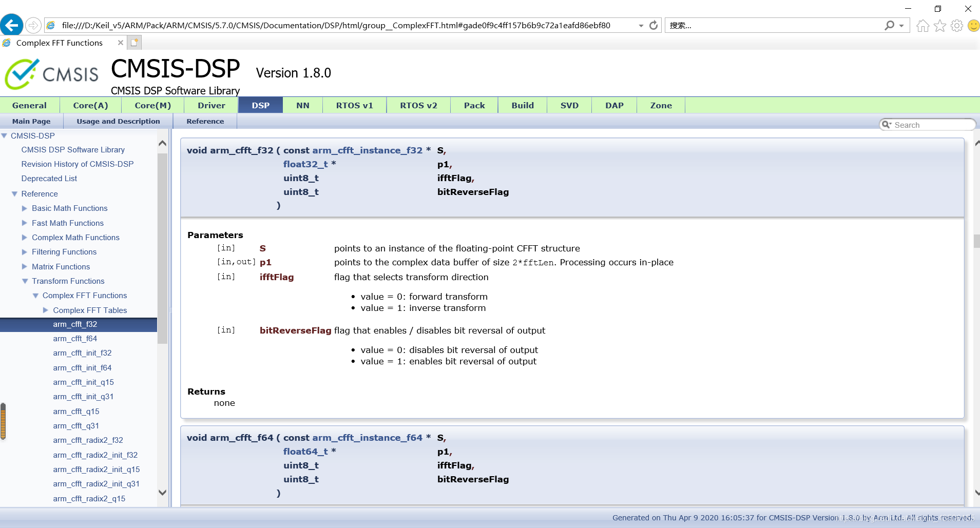
Task: Open Deprecated List tree item
Action: [49, 179]
